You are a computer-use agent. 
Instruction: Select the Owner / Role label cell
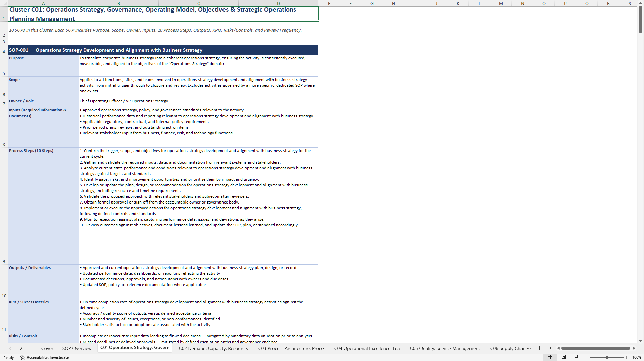[x=43, y=102]
